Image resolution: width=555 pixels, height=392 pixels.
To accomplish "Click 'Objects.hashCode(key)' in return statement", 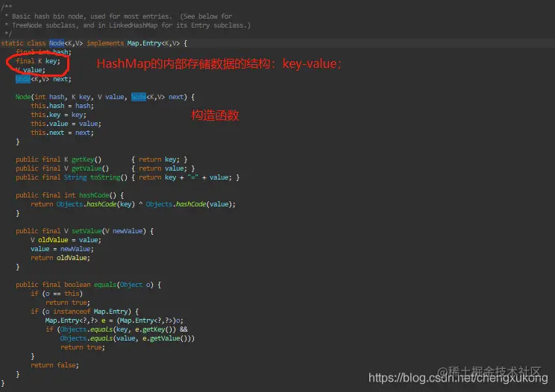I will point(95,204).
